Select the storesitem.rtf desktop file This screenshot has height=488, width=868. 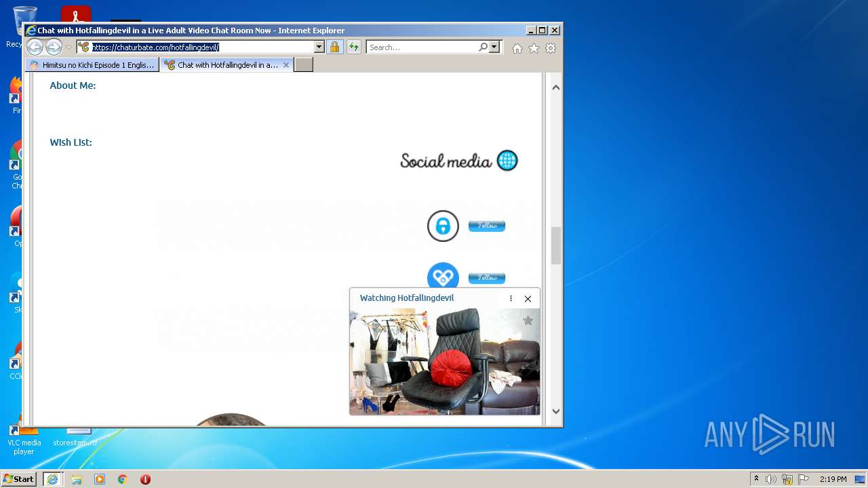click(75, 437)
